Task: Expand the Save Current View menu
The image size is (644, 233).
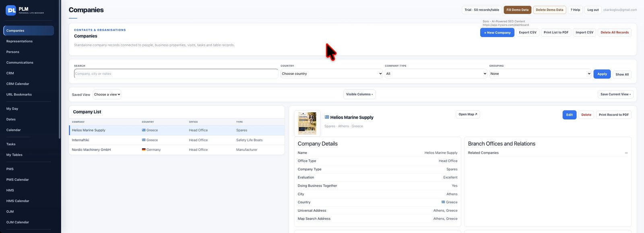Action: point(615,94)
